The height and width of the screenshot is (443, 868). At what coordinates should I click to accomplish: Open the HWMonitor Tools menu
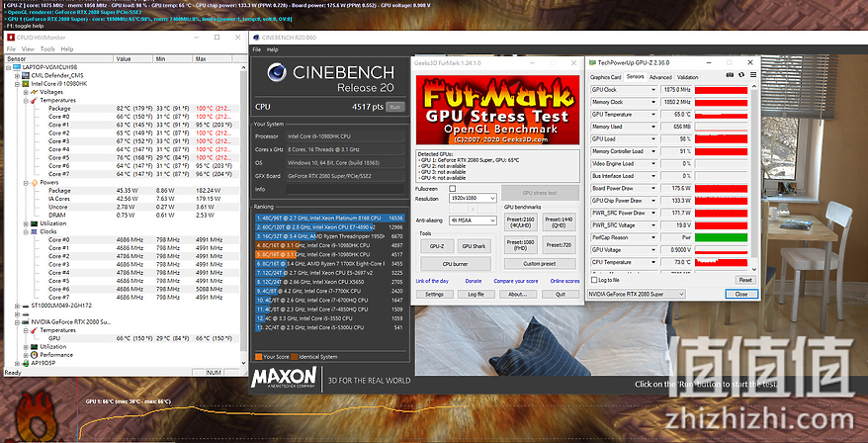tap(47, 49)
